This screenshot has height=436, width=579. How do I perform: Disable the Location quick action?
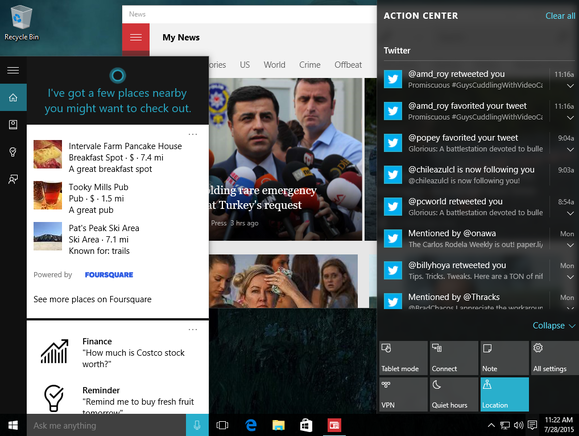504,394
